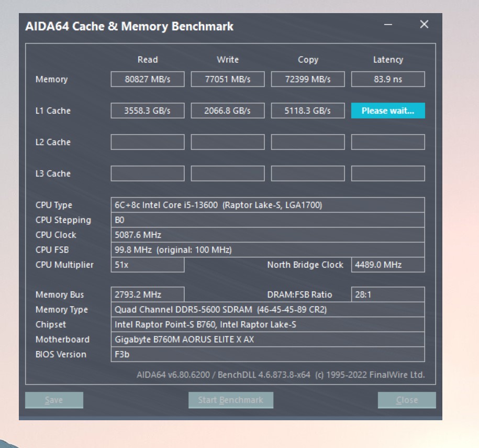Screen dimensions: 479x448
Task: Click the Save button
Action: pyautogui.click(x=54, y=400)
